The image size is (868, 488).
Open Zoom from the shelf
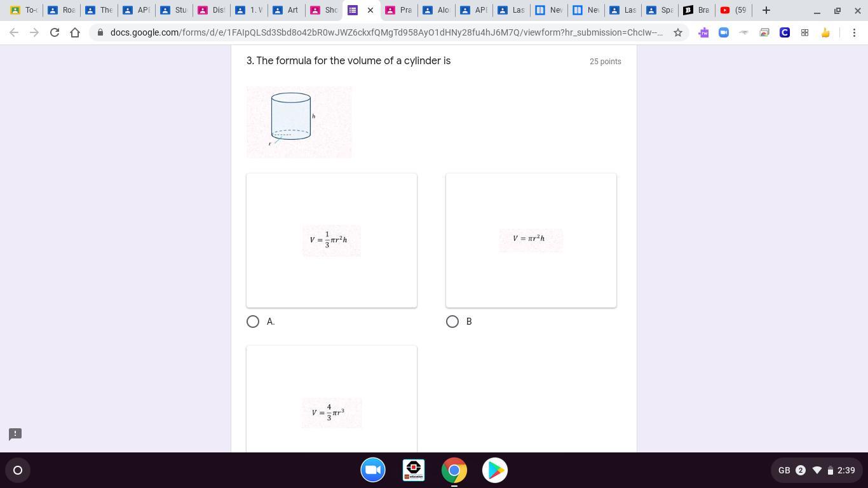(x=373, y=470)
